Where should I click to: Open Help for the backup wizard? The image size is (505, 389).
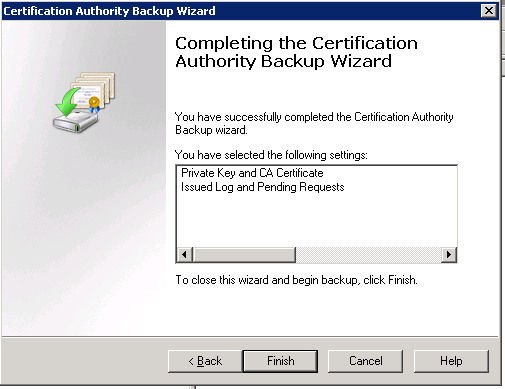tap(451, 361)
